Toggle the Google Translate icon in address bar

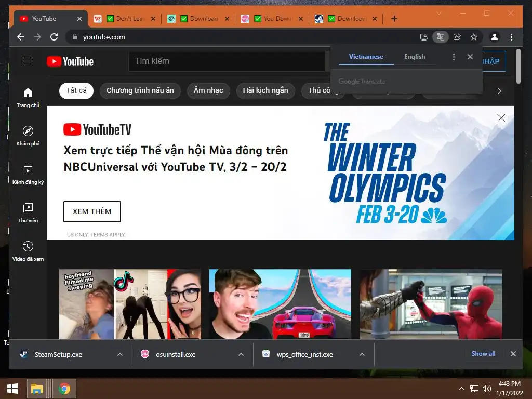[441, 37]
